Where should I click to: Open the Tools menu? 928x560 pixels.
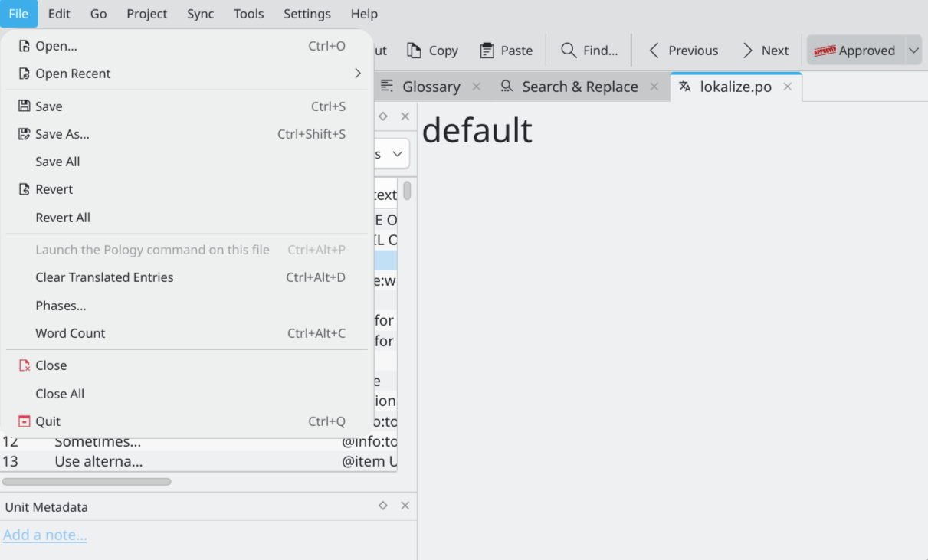248,14
